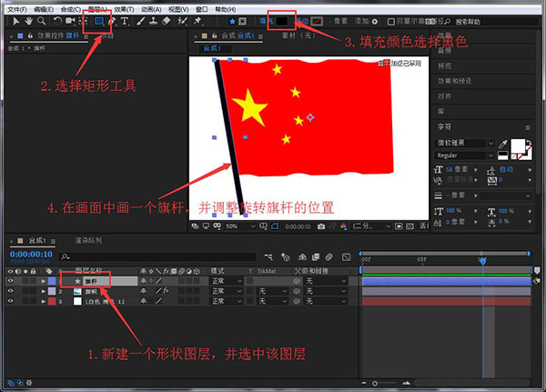Open the 动画(A) menu
The height and width of the screenshot is (392, 546).
click(x=151, y=9)
